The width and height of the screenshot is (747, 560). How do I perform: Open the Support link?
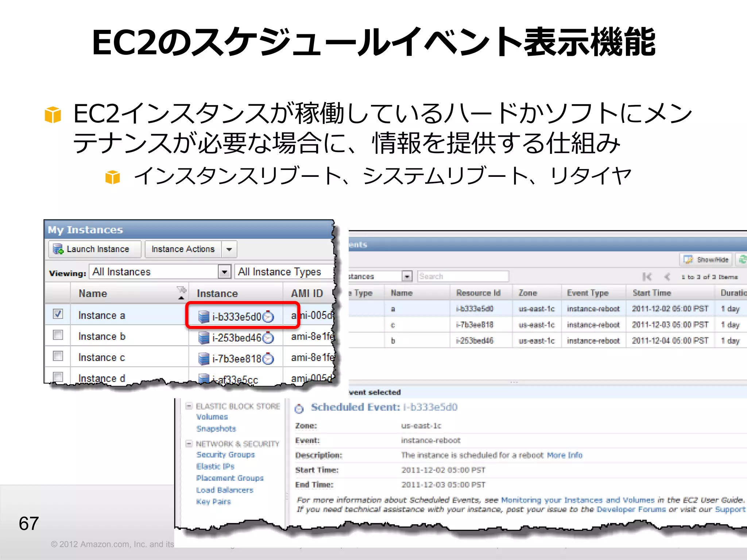click(x=731, y=509)
